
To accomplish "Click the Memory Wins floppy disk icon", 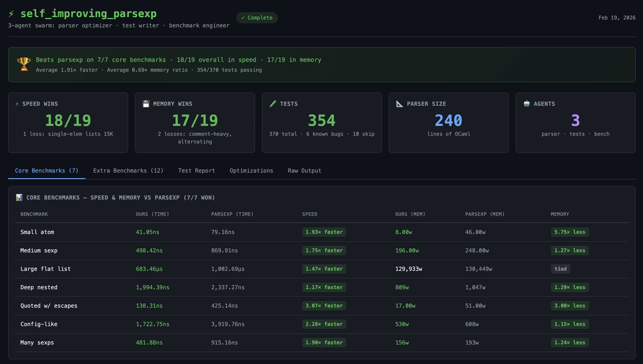I will pyautogui.click(x=146, y=104).
